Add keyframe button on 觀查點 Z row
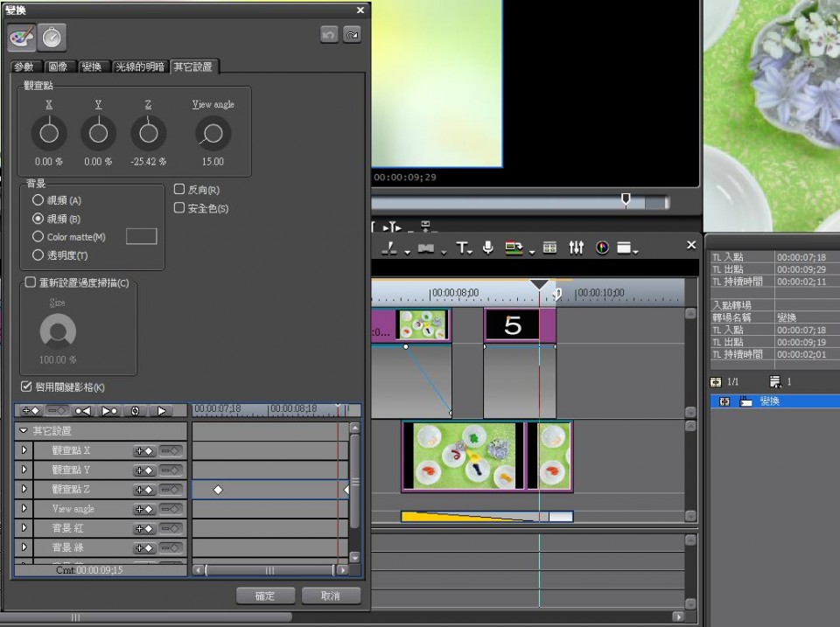 (x=143, y=490)
